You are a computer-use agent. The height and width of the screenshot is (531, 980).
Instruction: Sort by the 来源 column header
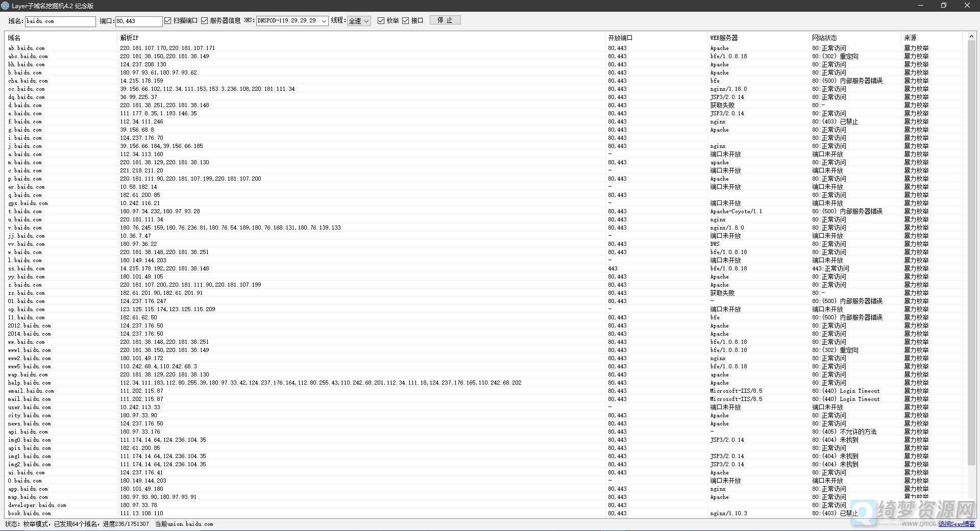coord(932,38)
